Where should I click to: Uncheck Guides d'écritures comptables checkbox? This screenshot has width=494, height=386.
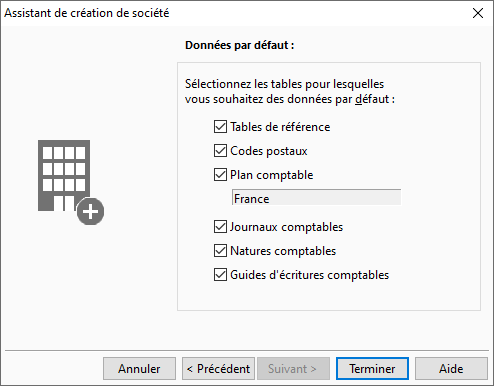coord(220,275)
